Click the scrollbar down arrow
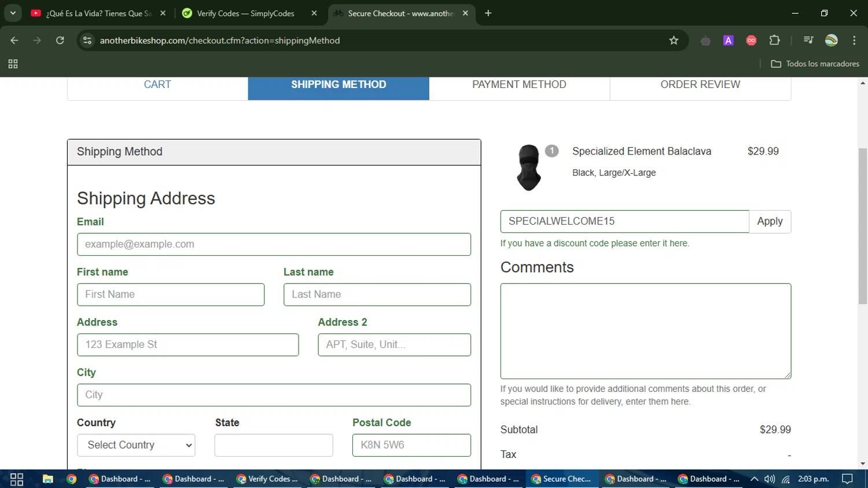 tap(863, 464)
